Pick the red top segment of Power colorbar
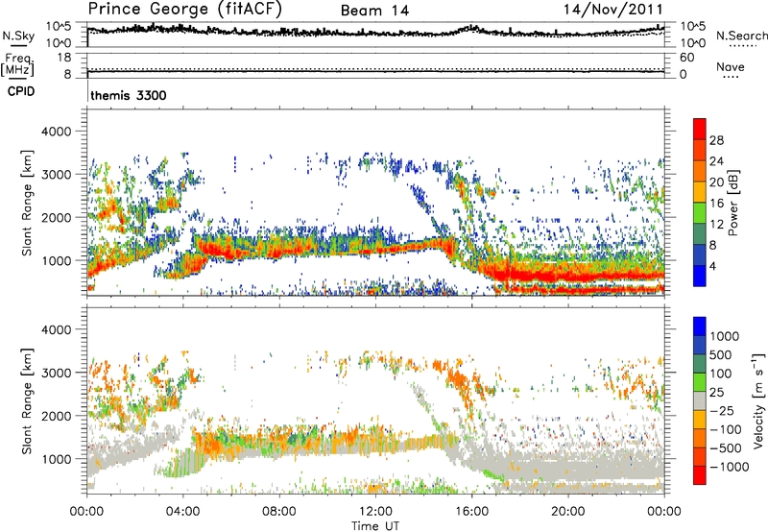Image resolution: width=768 pixels, height=532 pixels. coord(700,129)
